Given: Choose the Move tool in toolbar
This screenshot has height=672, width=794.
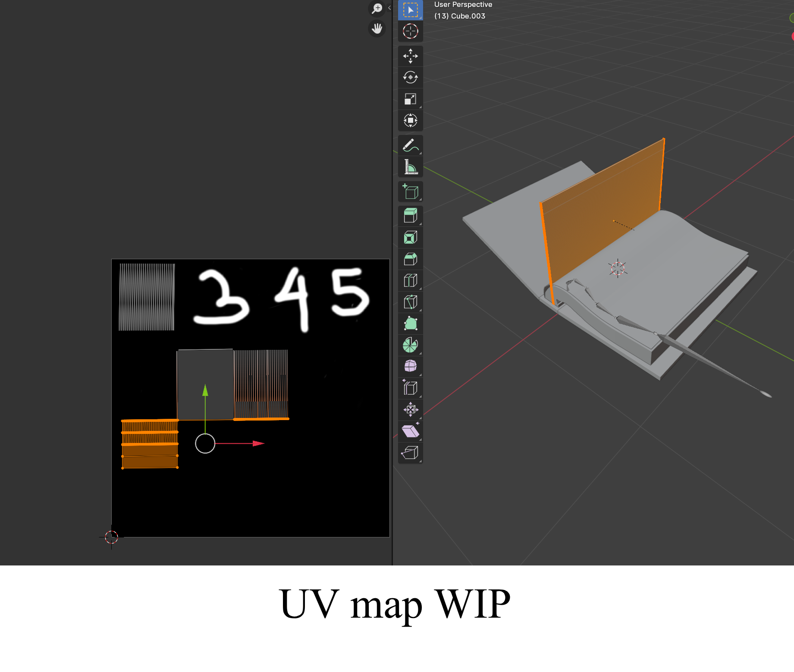Looking at the screenshot, I should pyautogui.click(x=410, y=56).
